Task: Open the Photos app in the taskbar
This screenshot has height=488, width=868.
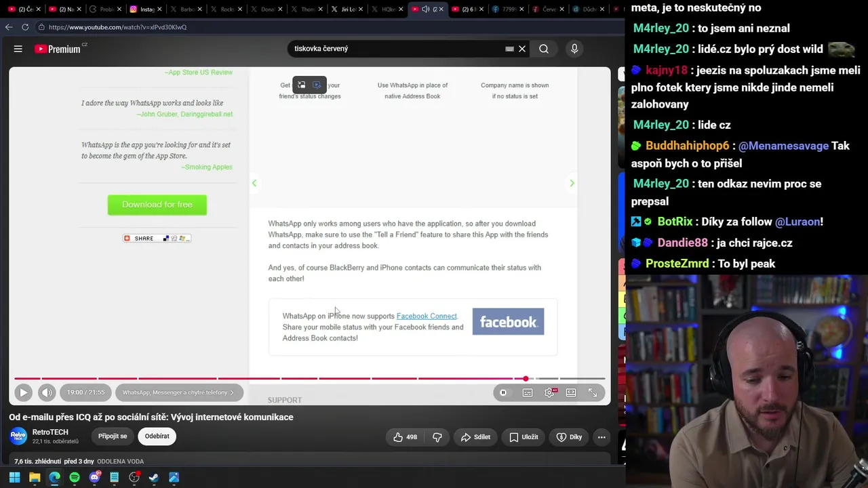Action: (174, 478)
